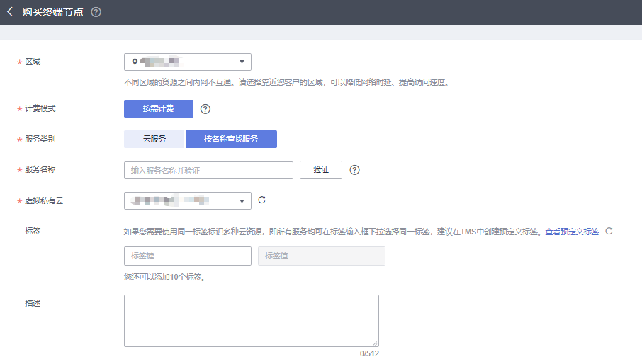The image size is (642, 364).
Task: Open the 区域 region dropdown
Action: [x=188, y=62]
